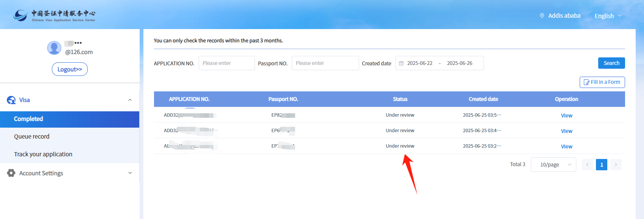
Task: Click the Visa globe icon in sidebar
Action: tap(11, 100)
